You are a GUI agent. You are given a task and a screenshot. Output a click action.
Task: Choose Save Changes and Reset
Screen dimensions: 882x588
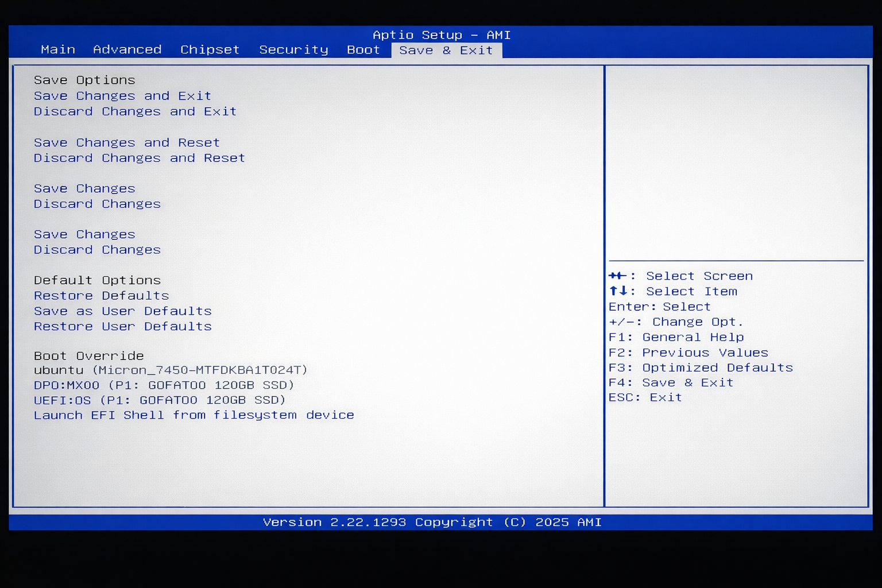[126, 142]
